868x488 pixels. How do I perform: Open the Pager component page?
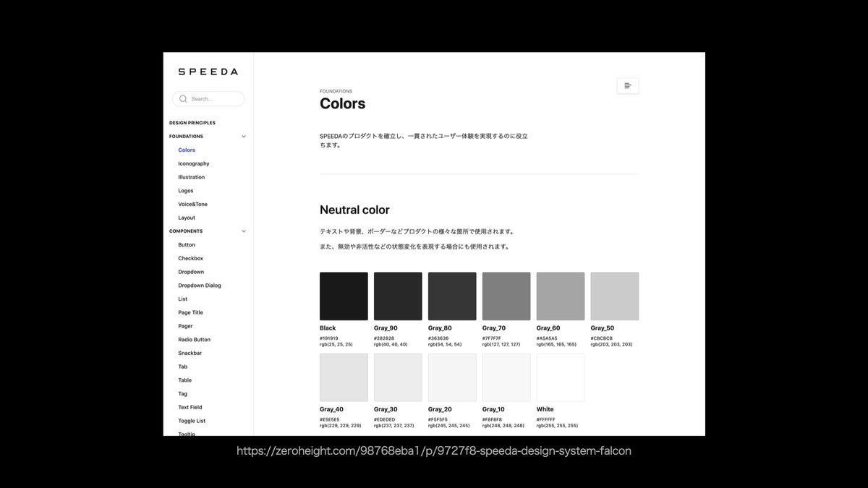point(186,326)
